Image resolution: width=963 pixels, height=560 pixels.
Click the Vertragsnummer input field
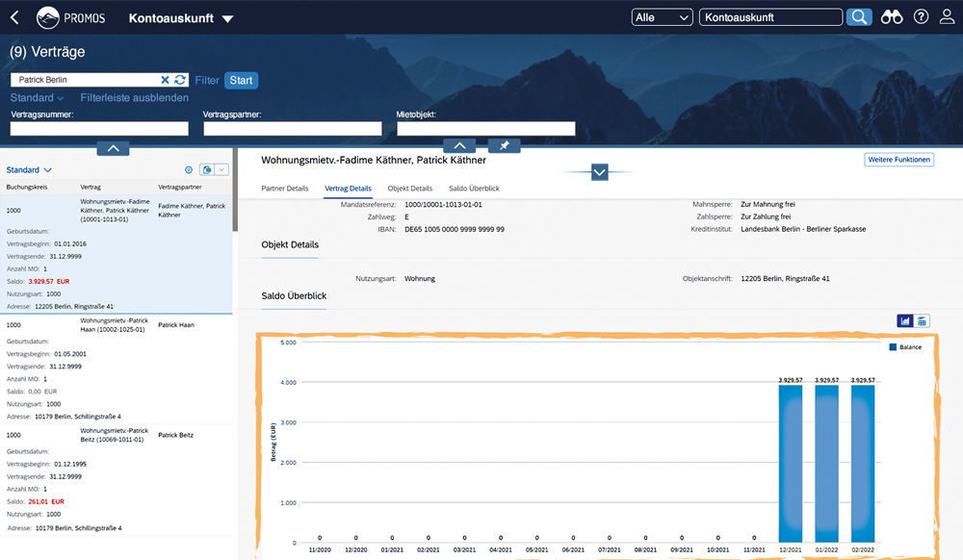99,129
